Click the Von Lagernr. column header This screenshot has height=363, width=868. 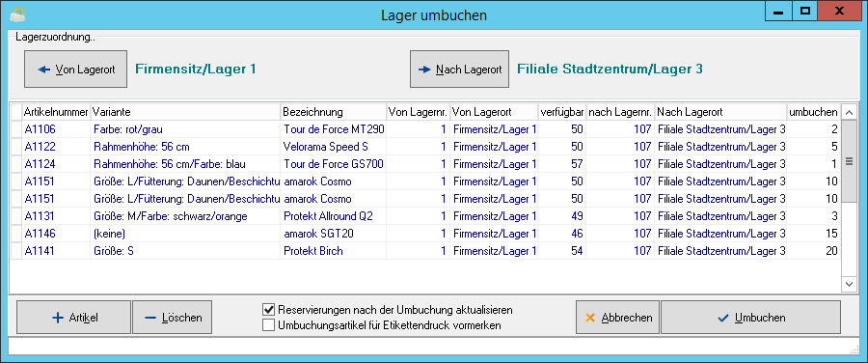(419, 113)
